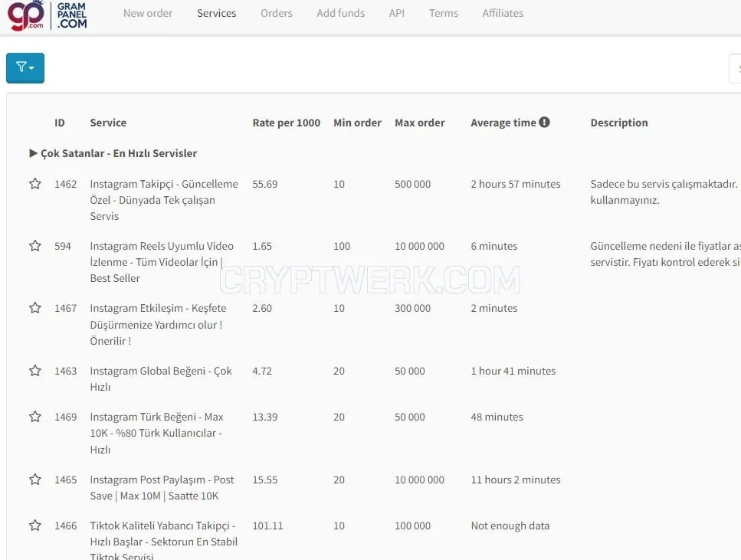
Task: Favorite service 1462 with star icon
Action: [35, 183]
